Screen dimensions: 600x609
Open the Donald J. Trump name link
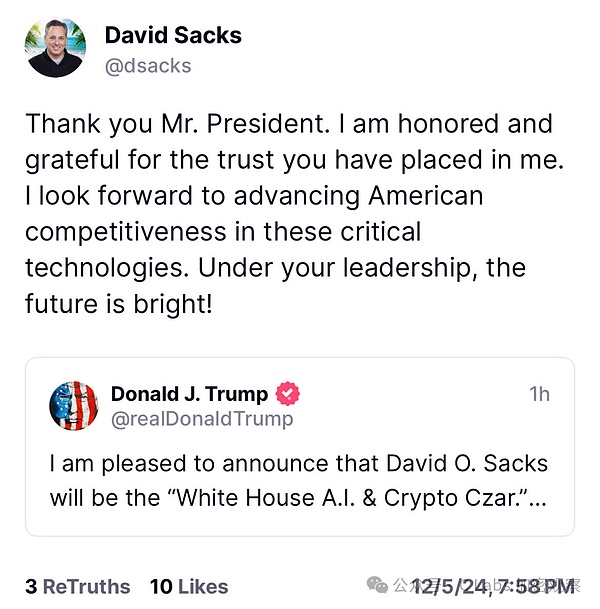[x=189, y=394]
